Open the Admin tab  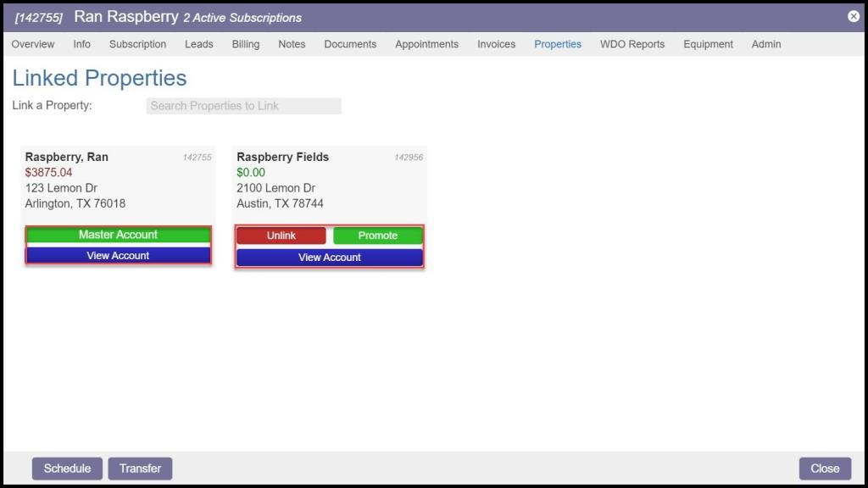[x=766, y=44]
